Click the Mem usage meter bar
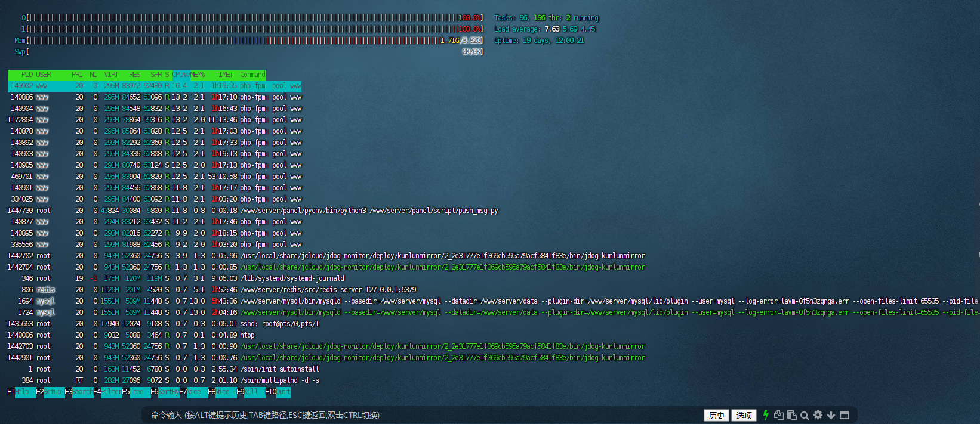 click(x=249, y=41)
